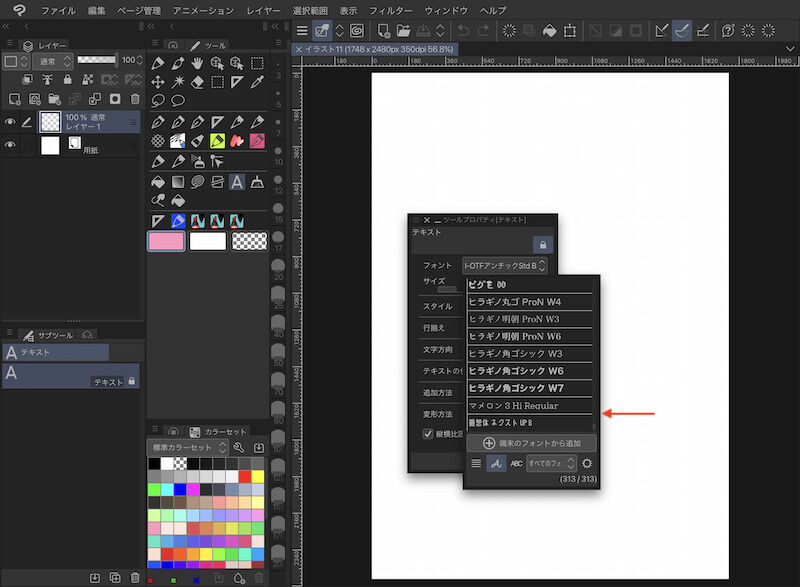The height and width of the screenshot is (587, 800).
Task: Open the 通常 blending mode dropdown
Action: click(x=53, y=61)
